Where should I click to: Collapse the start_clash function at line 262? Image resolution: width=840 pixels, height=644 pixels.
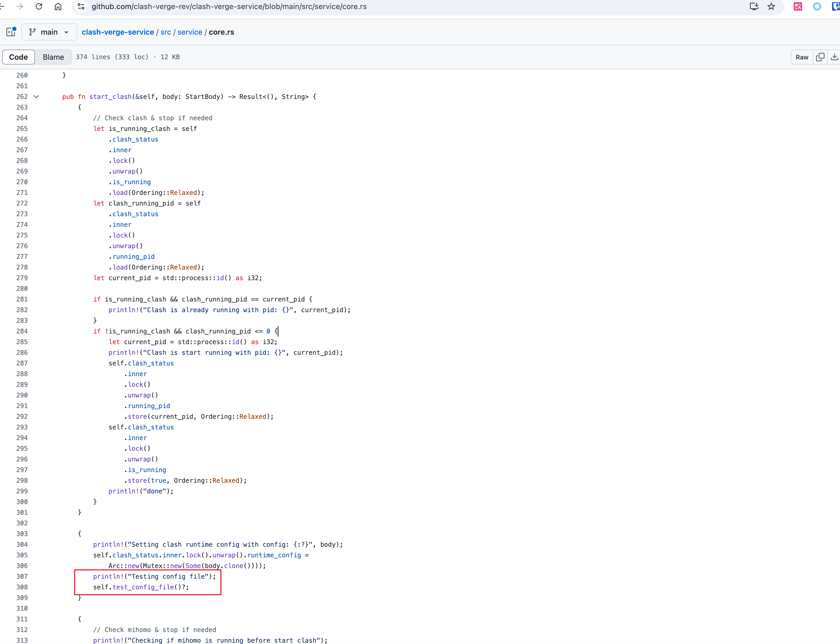[37, 96]
